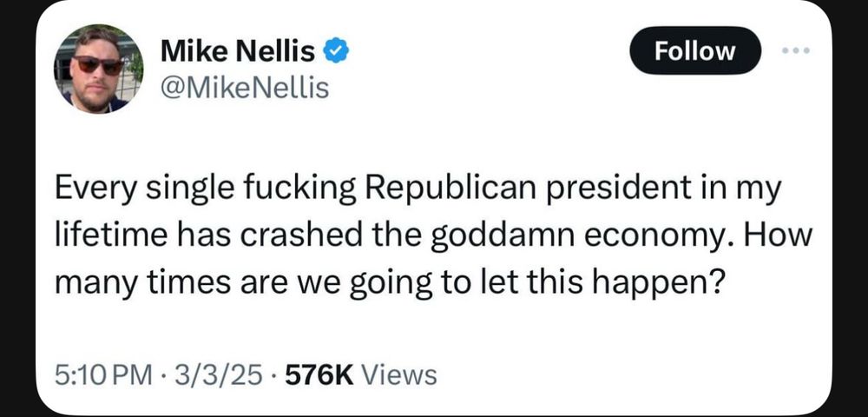Open the @MikeNellis handle link
Viewport: 868px width, 417px height.
[x=245, y=88]
